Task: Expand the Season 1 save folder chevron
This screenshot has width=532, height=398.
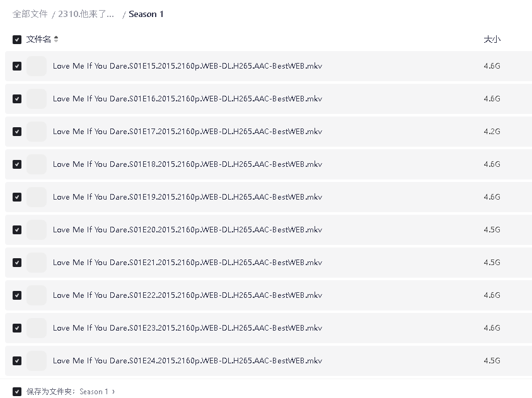Action: point(113,392)
